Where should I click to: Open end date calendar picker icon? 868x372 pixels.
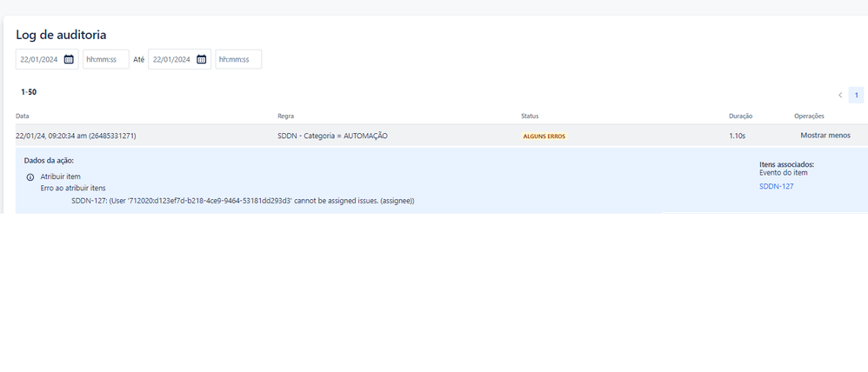click(202, 59)
